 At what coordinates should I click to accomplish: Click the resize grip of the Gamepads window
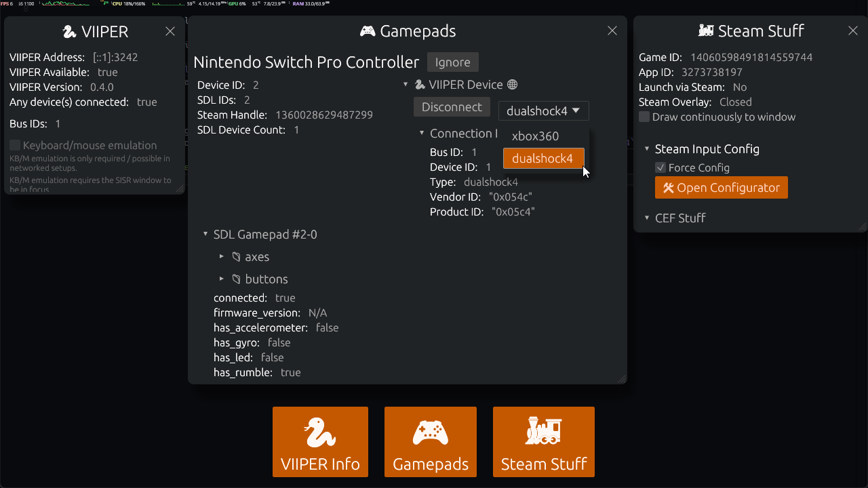(x=622, y=378)
